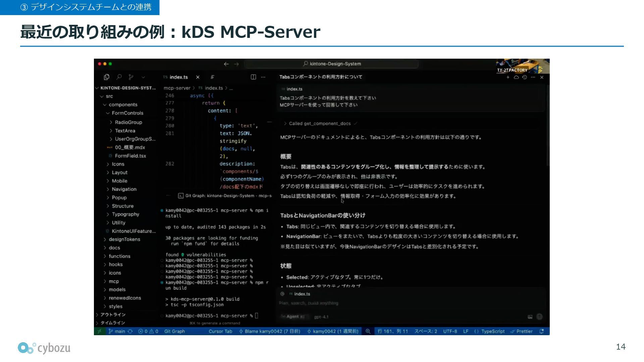
Task: Open the gpt-4.1 model selector
Action: click(x=321, y=317)
